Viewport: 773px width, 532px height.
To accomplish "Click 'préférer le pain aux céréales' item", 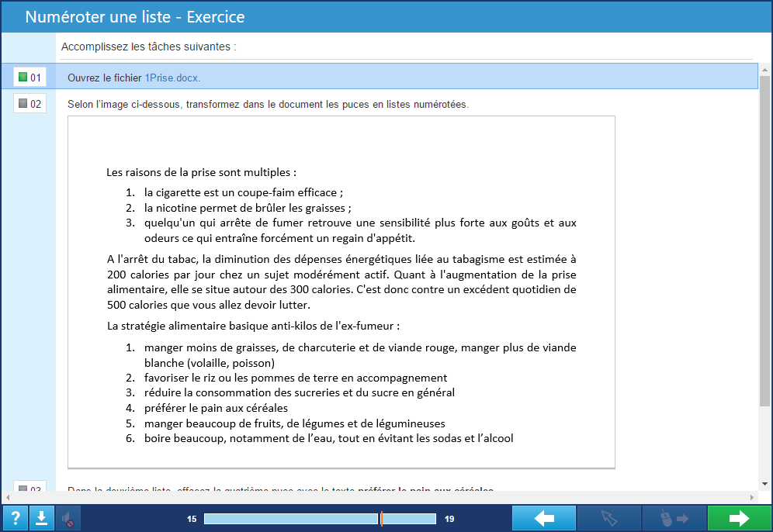I will tap(216, 408).
